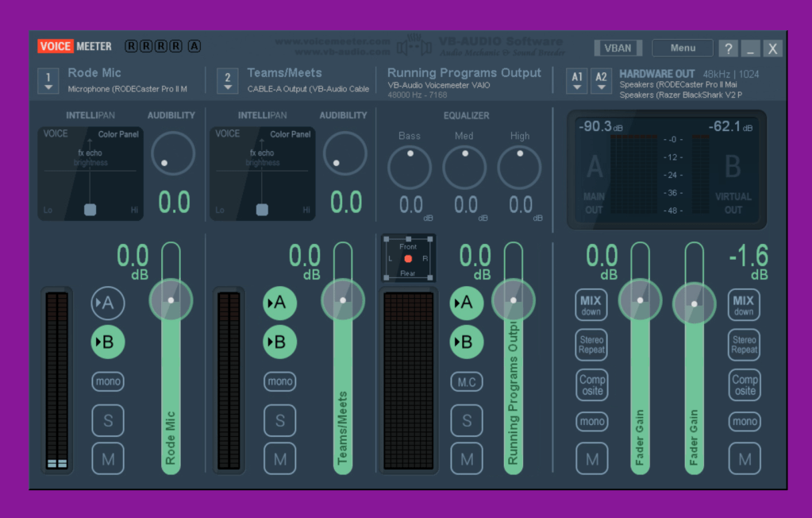
Task: Click the Teams/Meets strip name label
Action: pos(284,73)
